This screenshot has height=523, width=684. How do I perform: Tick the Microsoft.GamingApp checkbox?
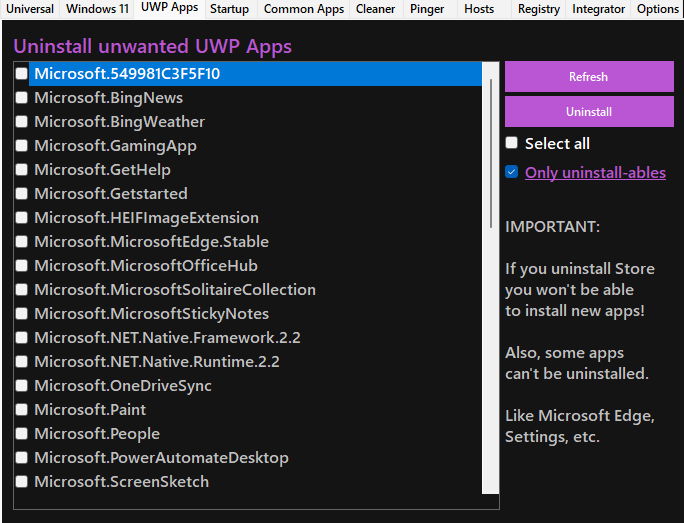pyautogui.click(x=21, y=145)
